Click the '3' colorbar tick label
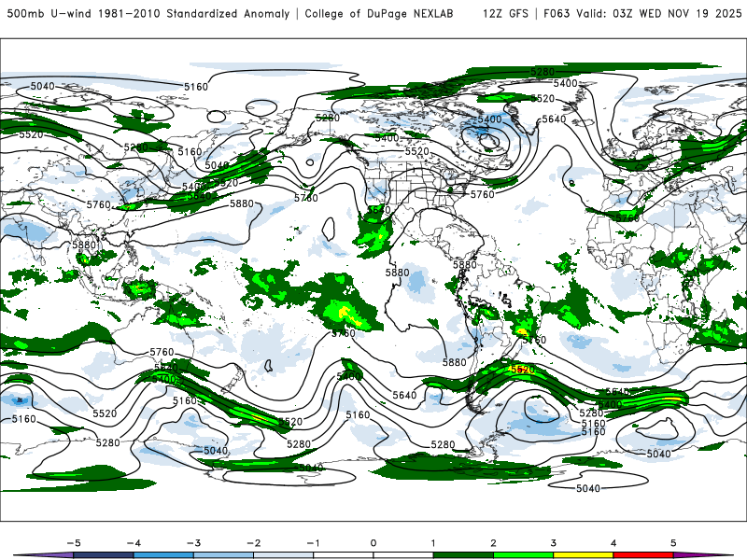Viewport: 747px width, 560px height. (553, 543)
